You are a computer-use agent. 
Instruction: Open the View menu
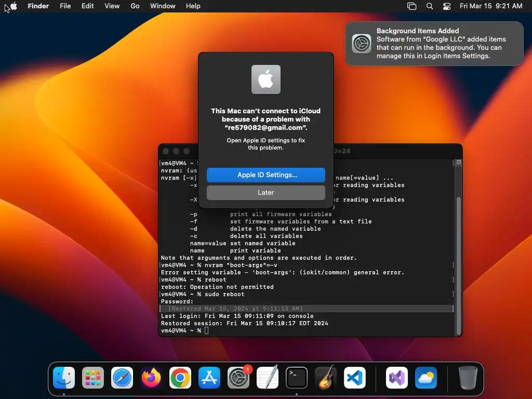tap(112, 6)
